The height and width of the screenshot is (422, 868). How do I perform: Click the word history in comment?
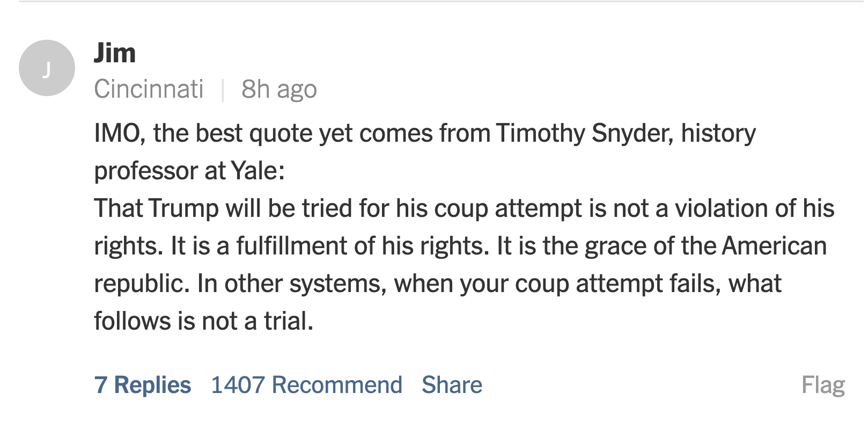(x=718, y=133)
